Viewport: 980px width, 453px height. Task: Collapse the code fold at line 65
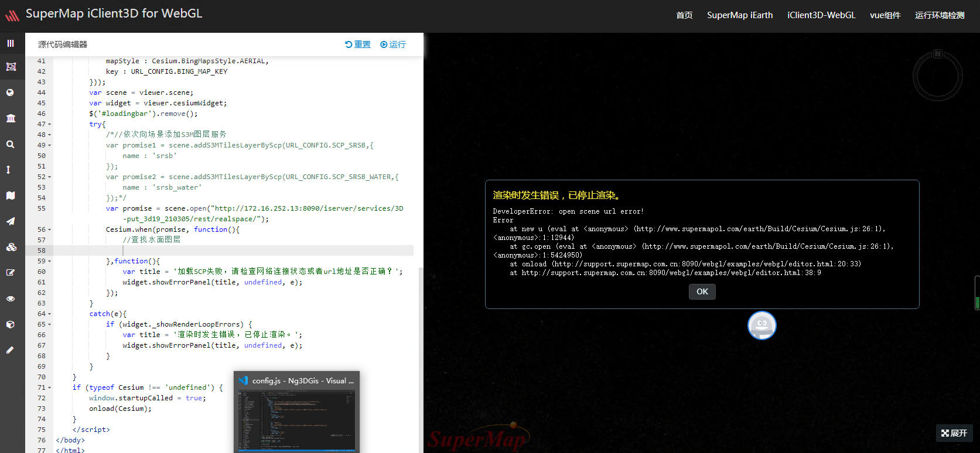50,324
